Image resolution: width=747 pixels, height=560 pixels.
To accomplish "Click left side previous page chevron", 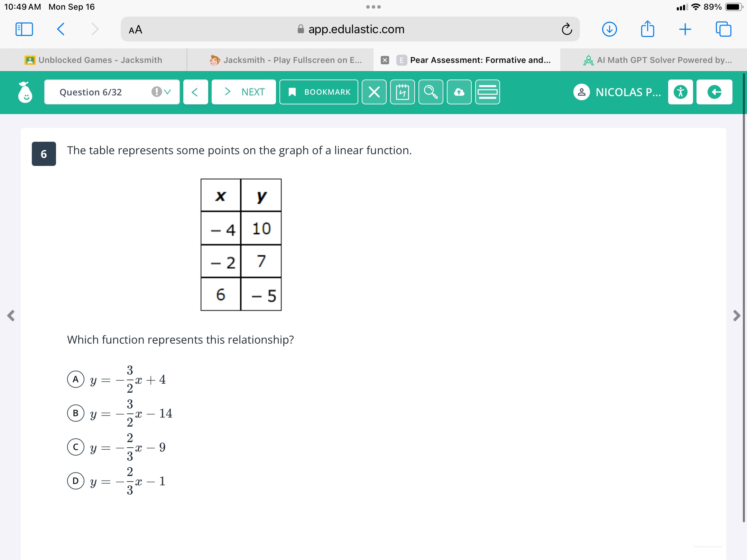I will (x=11, y=315).
